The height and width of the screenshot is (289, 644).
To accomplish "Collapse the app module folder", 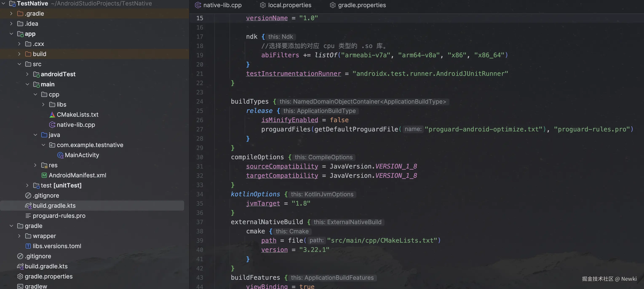I will pyautogui.click(x=11, y=34).
